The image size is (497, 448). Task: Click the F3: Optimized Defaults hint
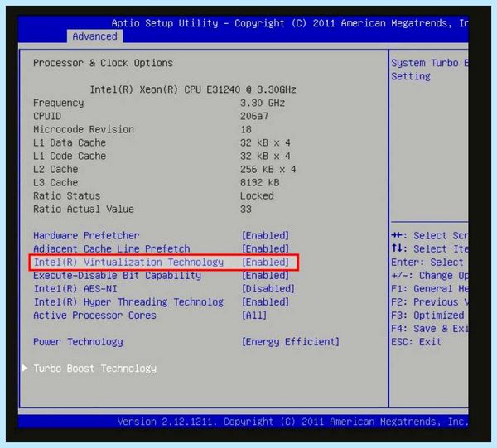point(427,316)
